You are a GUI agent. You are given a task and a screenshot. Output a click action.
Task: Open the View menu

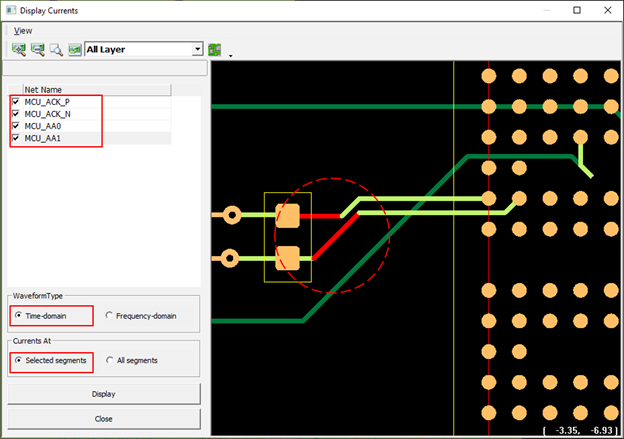[x=22, y=30]
